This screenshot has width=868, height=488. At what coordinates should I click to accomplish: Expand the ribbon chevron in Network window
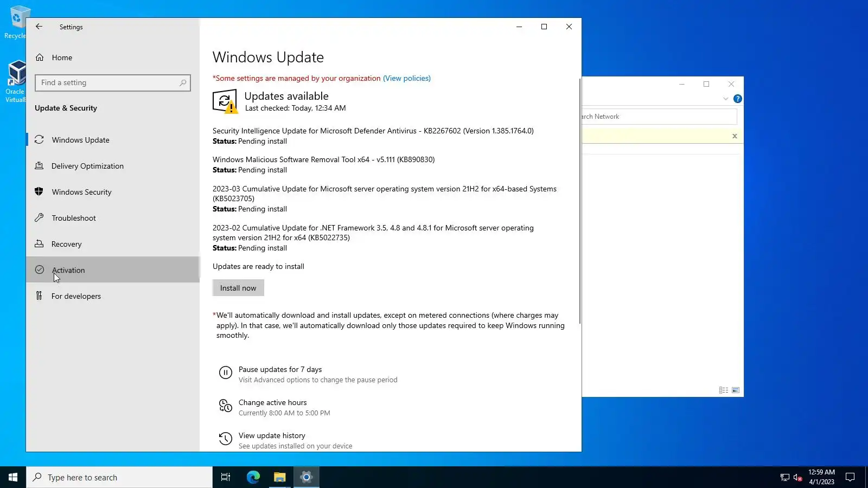coord(725,99)
